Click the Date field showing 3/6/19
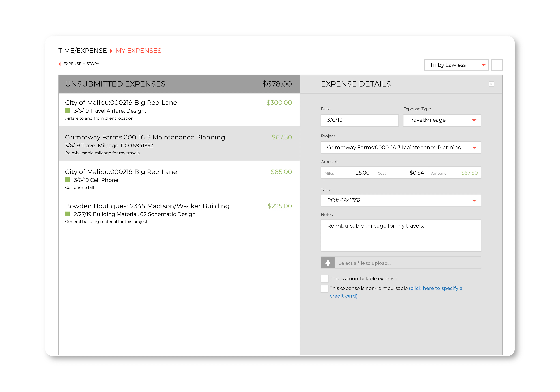The height and width of the screenshot is (392, 560). coord(359,120)
